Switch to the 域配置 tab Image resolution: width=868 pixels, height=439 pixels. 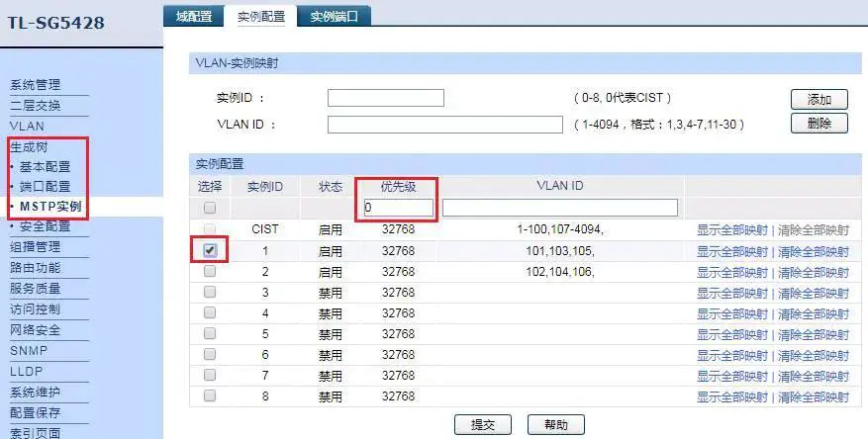193,16
